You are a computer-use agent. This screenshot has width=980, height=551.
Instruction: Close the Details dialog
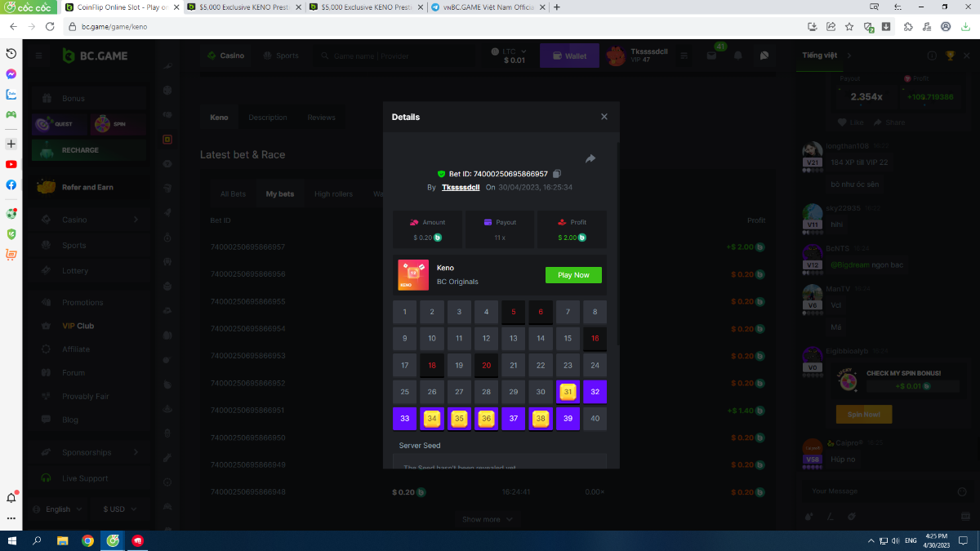click(x=604, y=117)
